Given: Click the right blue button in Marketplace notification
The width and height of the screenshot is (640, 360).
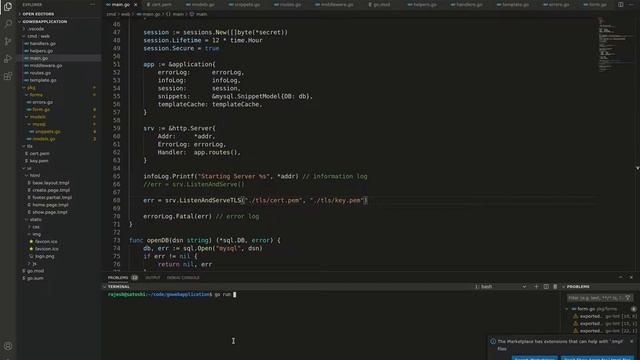Looking at the screenshot, I should (598, 358).
